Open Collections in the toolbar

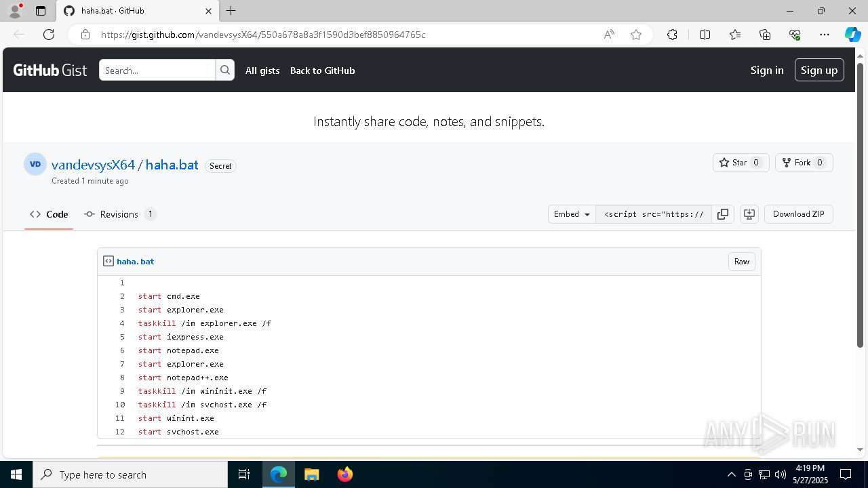[x=765, y=35]
